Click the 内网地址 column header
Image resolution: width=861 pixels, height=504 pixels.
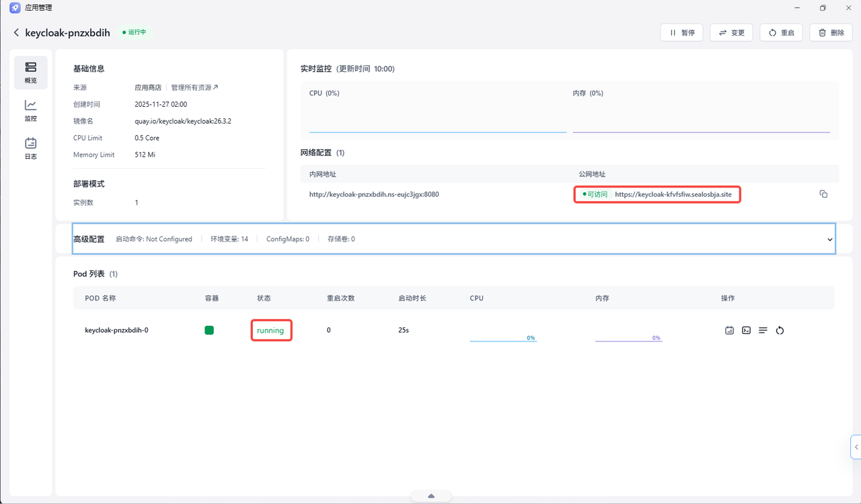coord(323,174)
